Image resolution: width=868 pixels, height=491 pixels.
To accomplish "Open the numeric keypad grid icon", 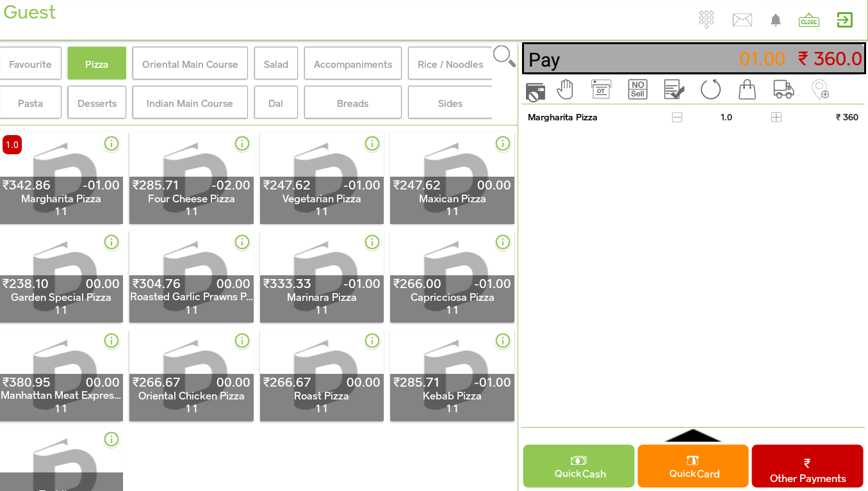I will [x=706, y=19].
